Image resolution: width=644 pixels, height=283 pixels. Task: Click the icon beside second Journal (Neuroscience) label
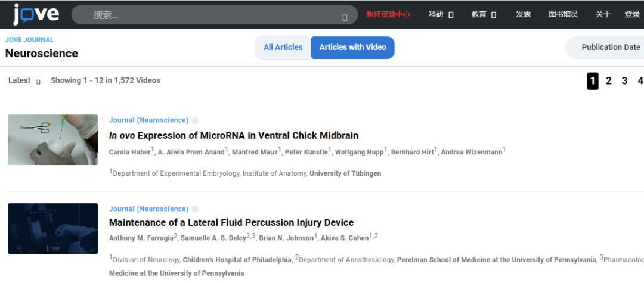click(x=195, y=209)
